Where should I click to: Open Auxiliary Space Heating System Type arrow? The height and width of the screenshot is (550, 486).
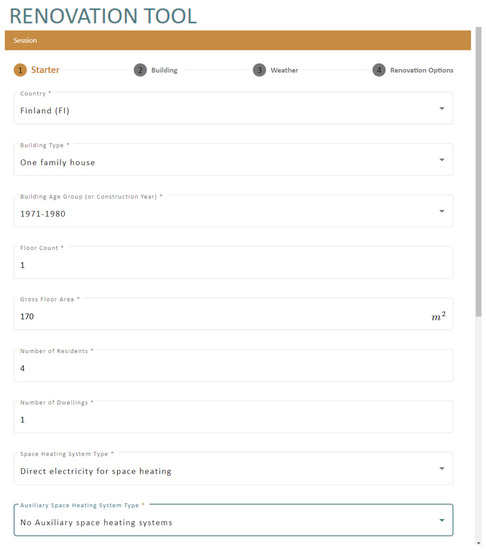[442, 520]
